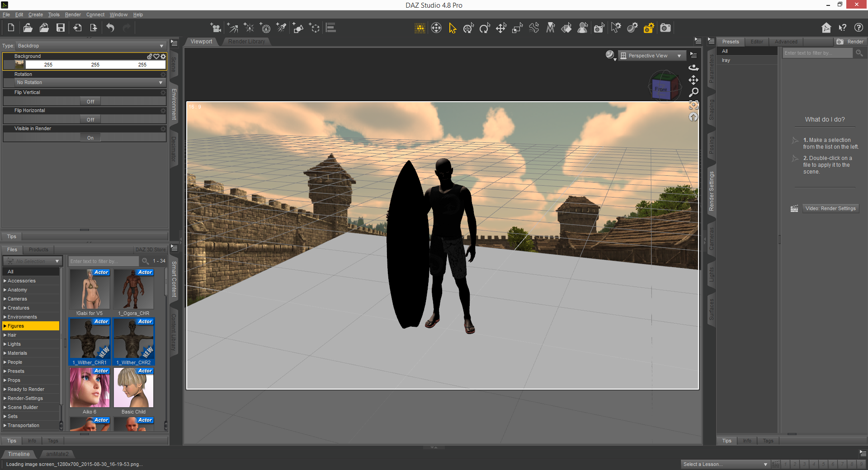Open the No Selection filter dropdown
The width and height of the screenshot is (868, 470).
32,261
